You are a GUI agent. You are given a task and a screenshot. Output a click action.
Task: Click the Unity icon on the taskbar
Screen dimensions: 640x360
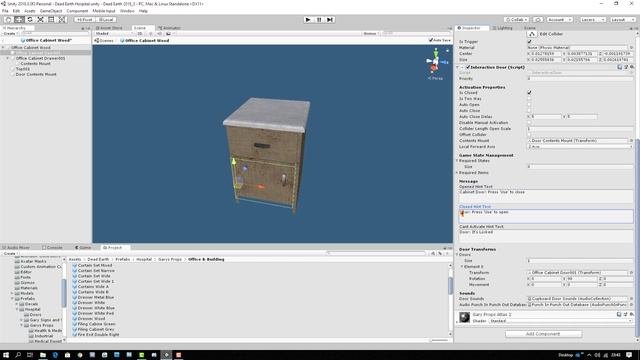166,355
